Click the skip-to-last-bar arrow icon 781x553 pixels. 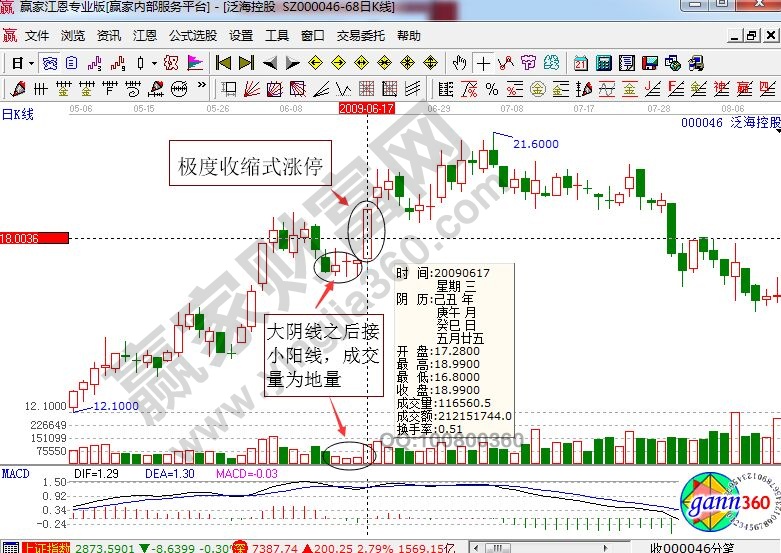click(246, 63)
